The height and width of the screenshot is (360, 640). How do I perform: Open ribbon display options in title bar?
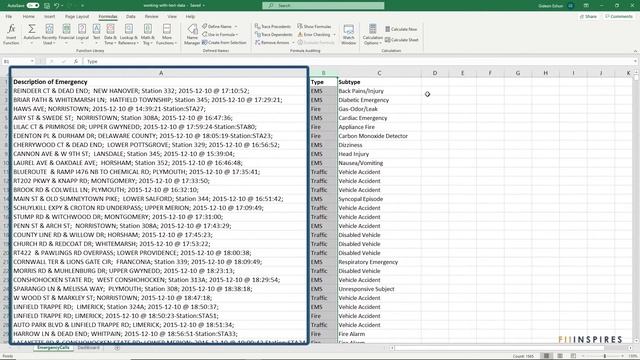586,5
